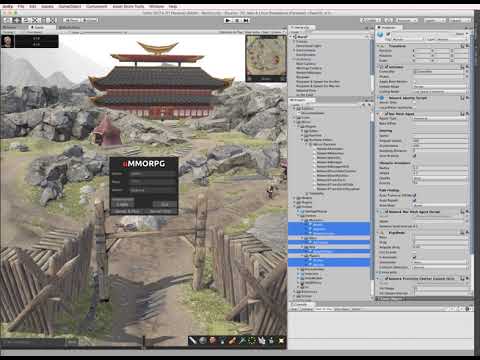Collapse the World scene root in Hierarchy
480x360 pixels.
coord(291,37)
